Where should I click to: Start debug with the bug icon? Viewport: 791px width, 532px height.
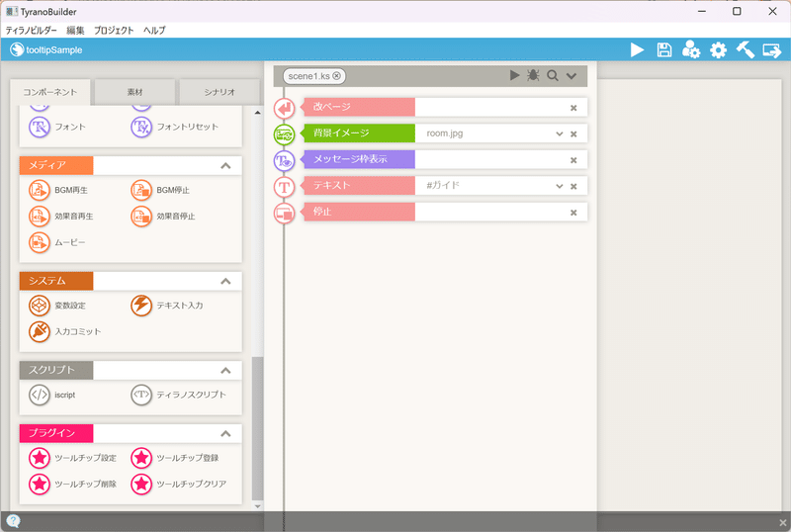tap(533, 76)
